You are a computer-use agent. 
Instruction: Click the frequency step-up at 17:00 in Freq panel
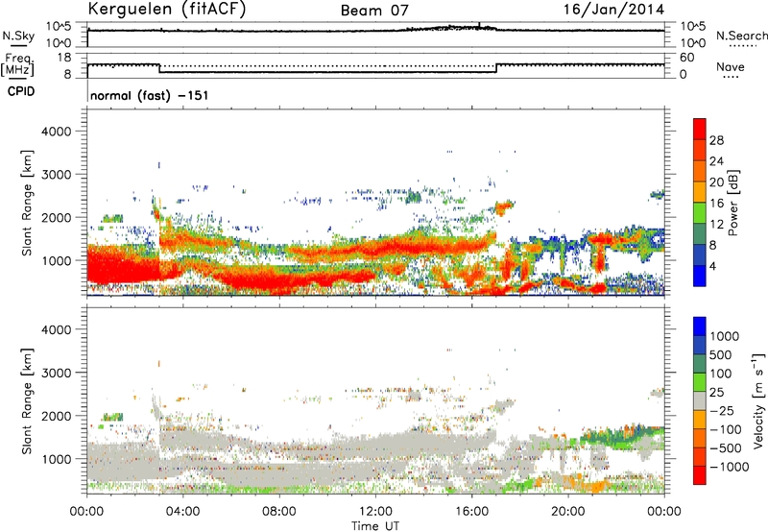coord(496,68)
